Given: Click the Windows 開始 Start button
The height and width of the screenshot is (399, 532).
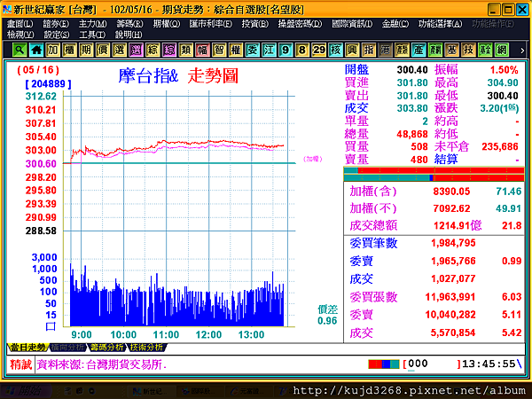Looking at the screenshot, I should 27,391.
